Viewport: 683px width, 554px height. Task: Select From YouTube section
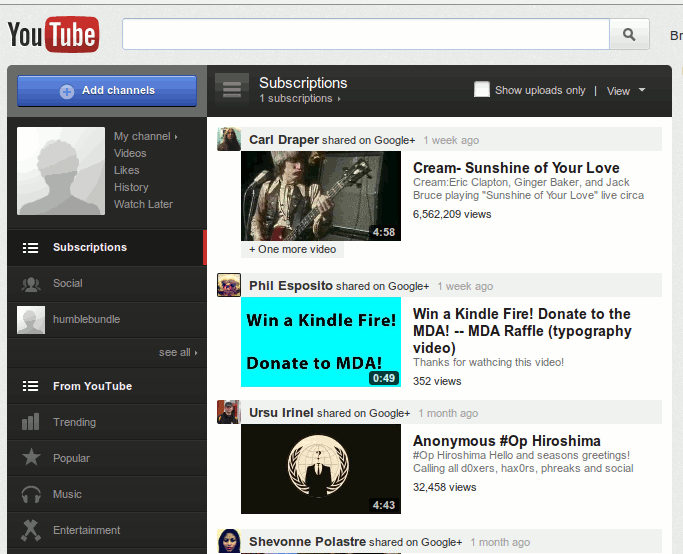coord(107,386)
